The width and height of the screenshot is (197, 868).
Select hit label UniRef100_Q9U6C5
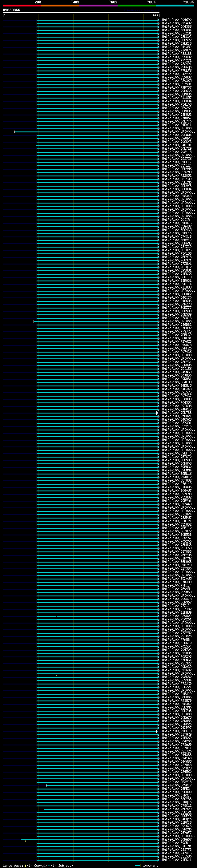pos(176,91)
